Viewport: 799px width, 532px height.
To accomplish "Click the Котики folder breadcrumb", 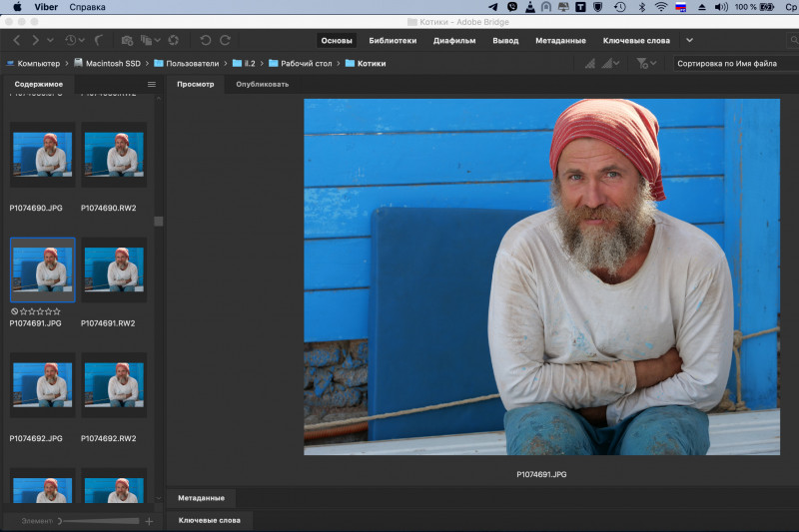I will click(366, 64).
